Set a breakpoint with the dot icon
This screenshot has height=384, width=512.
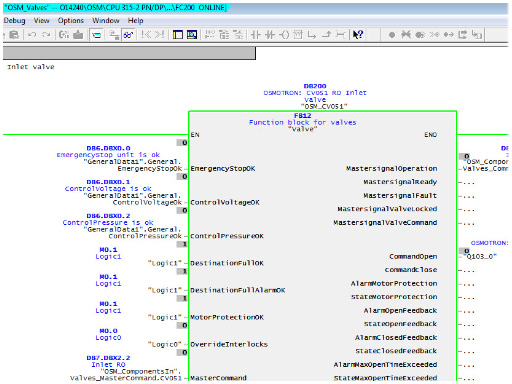392,35
